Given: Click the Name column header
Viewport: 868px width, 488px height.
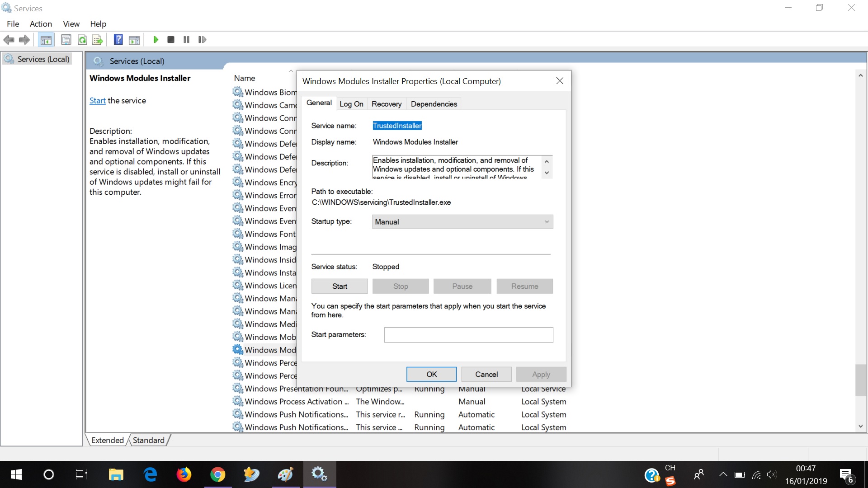Looking at the screenshot, I should pos(245,78).
